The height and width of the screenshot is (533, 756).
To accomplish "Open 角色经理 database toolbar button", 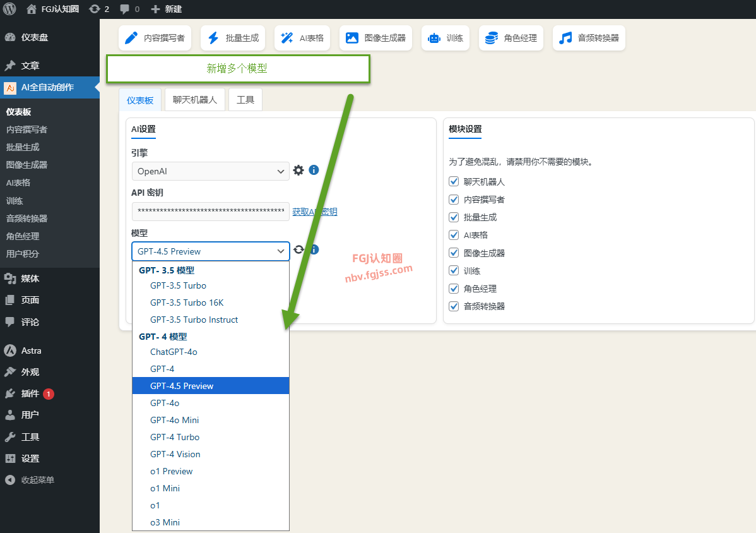I will pyautogui.click(x=511, y=38).
